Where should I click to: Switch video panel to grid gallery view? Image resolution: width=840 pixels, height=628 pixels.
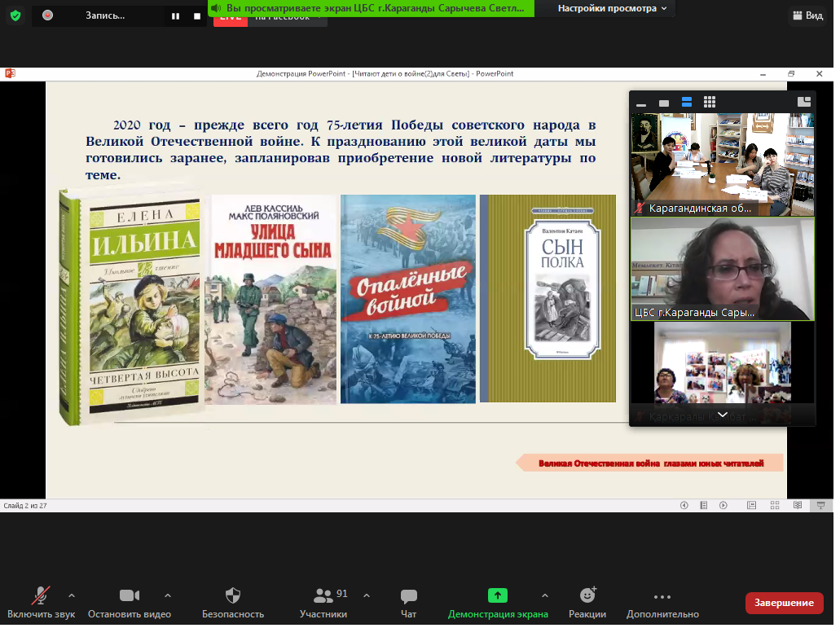tap(710, 102)
